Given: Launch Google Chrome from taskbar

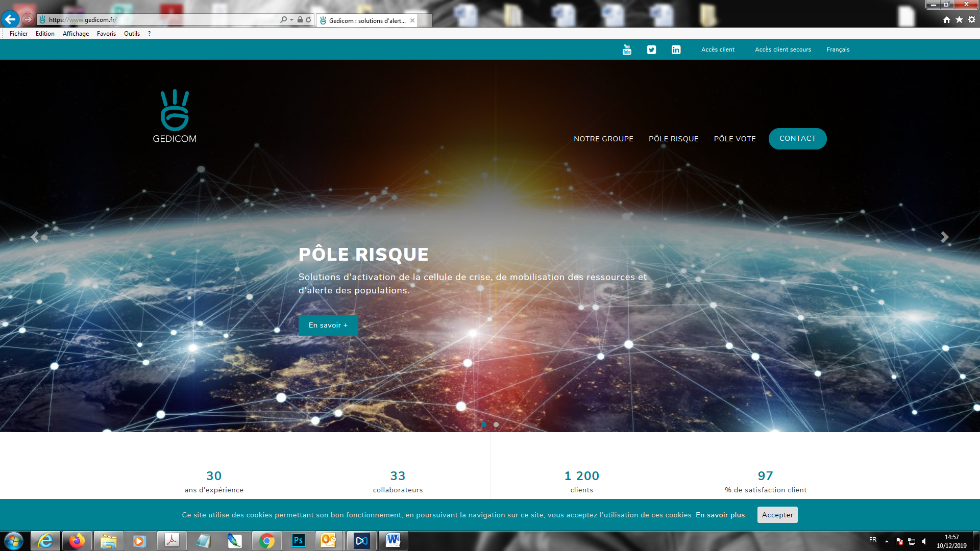Looking at the screenshot, I should pos(266,541).
